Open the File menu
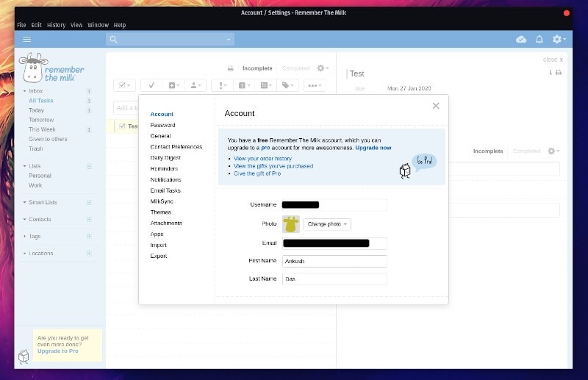The width and height of the screenshot is (588, 380). tap(21, 25)
